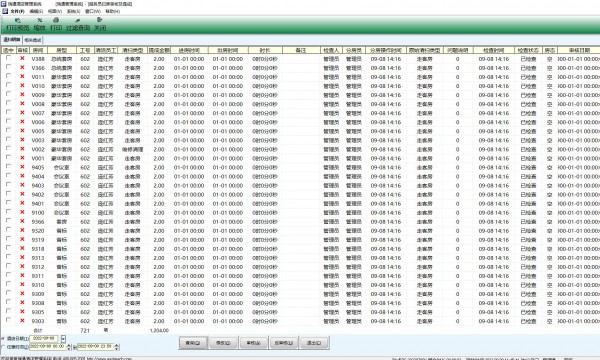Click the red X audit mark for room V009

[x=22, y=95]
